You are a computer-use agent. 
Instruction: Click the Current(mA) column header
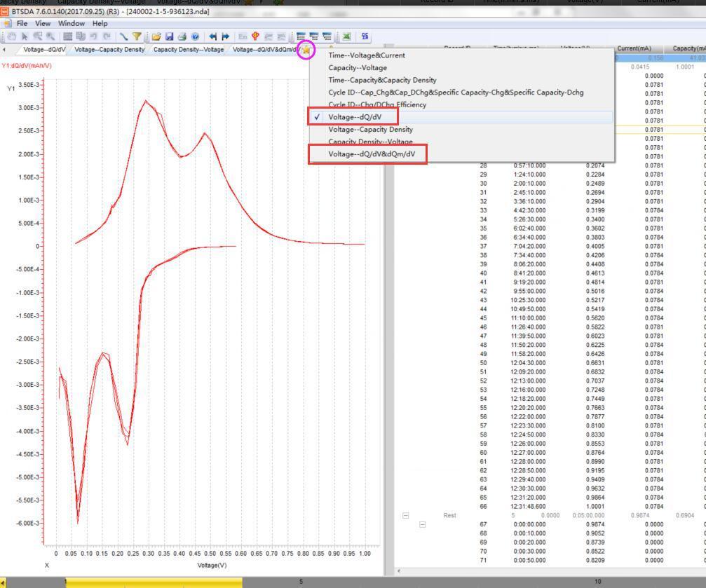634,48
